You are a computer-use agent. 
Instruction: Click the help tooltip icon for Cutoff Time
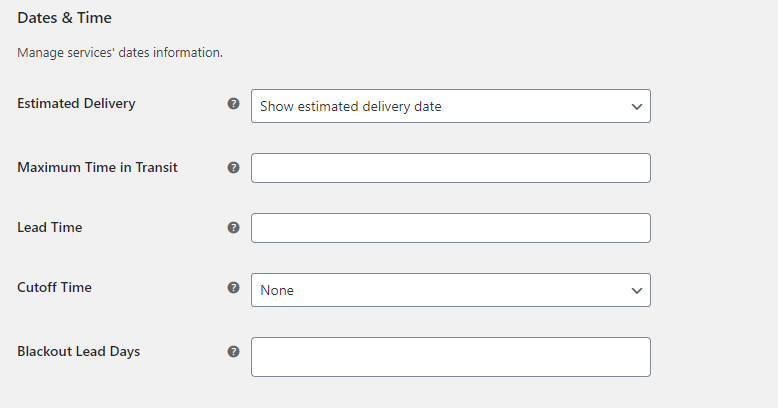[233, 288]
